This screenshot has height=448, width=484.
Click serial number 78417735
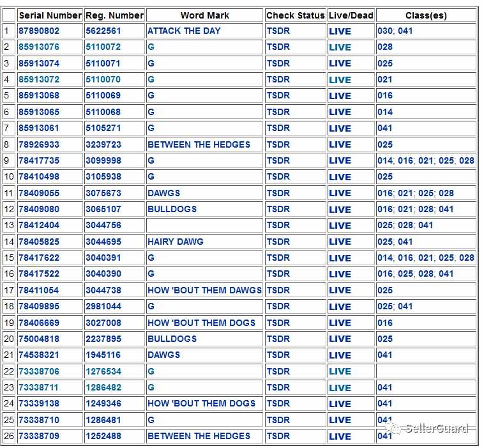pos(39,160)
